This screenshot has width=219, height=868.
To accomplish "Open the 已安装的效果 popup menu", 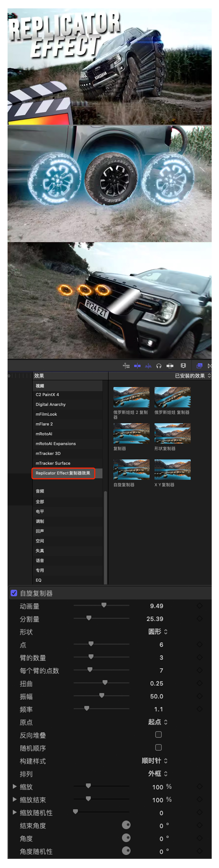I will pos(193,376).
